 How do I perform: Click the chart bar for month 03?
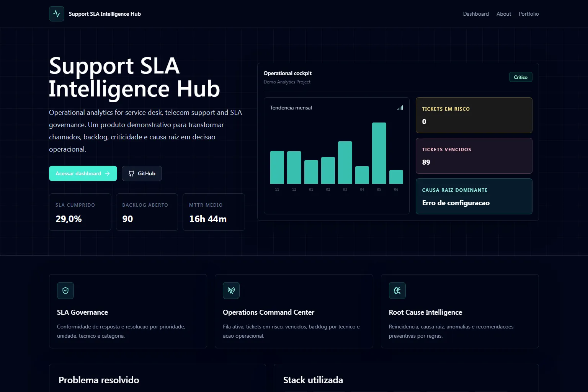tap(345, 163)
